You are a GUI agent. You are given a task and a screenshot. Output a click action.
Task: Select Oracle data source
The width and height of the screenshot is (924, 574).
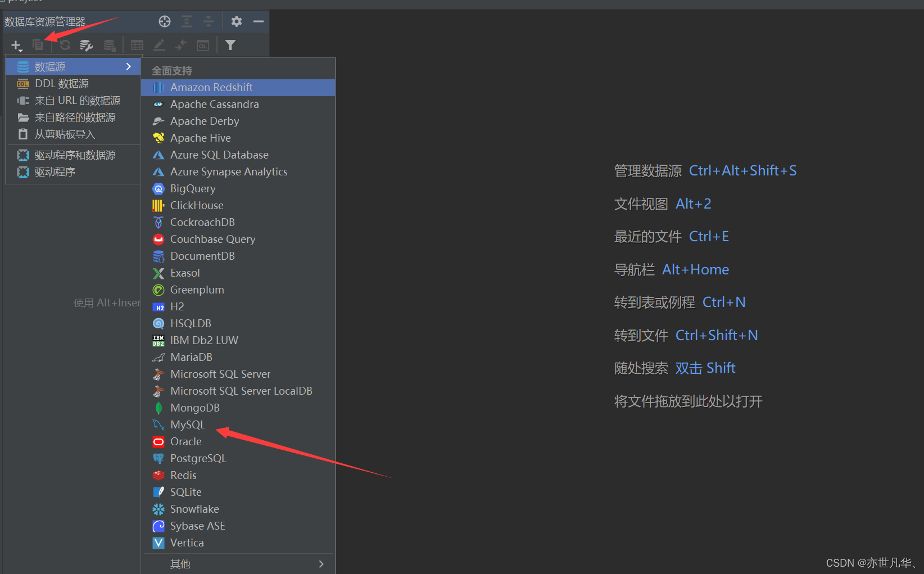point(238,441)
